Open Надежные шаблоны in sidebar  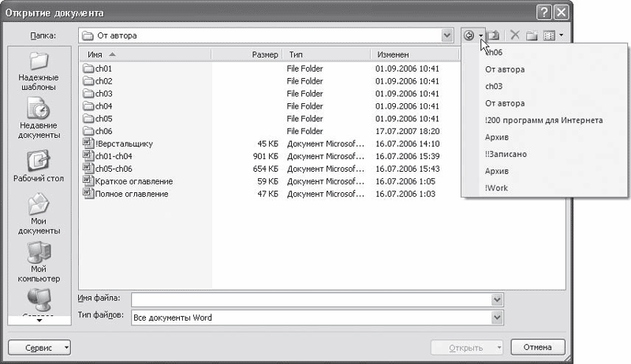click(39, 72)
